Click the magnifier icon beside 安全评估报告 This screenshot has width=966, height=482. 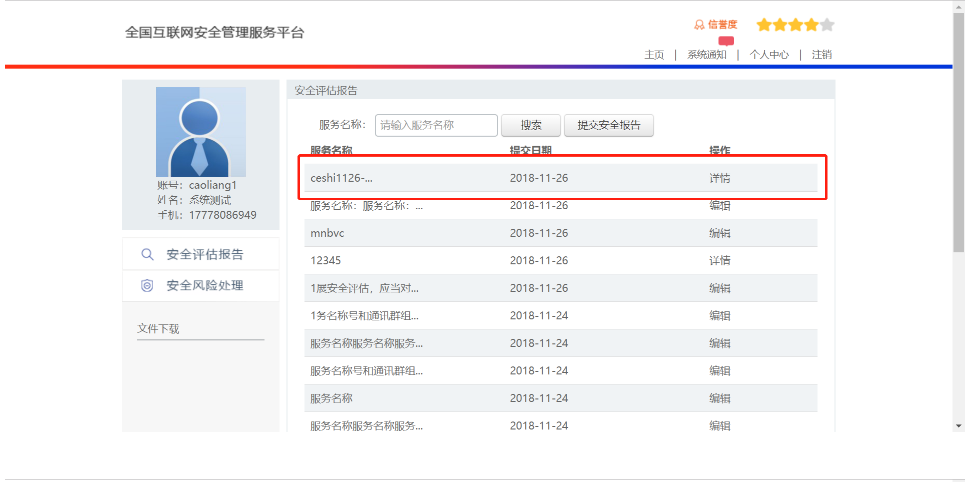[x=147, y=254]
